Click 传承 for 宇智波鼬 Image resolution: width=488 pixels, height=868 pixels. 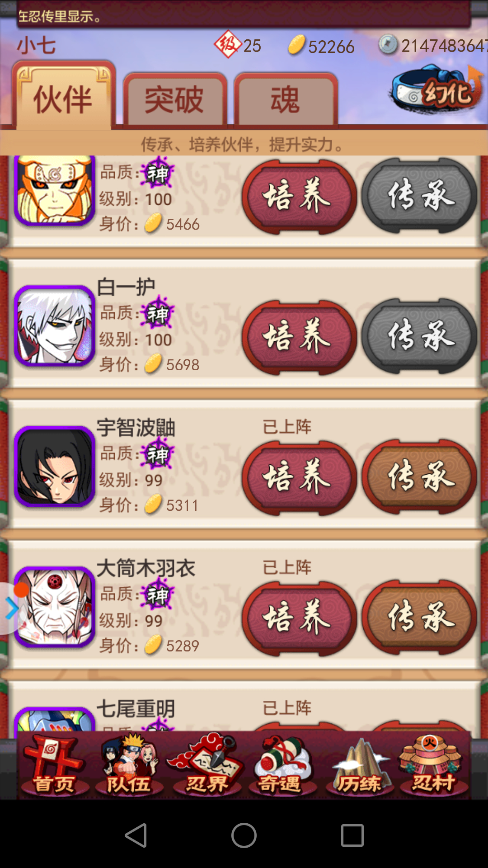pos(419,477)
